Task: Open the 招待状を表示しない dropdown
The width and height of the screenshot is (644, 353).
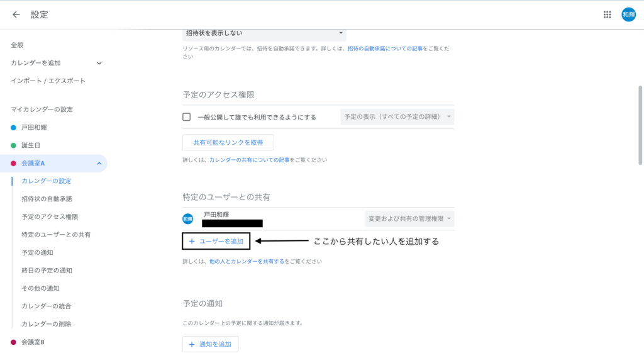Action: pos(264,34)
